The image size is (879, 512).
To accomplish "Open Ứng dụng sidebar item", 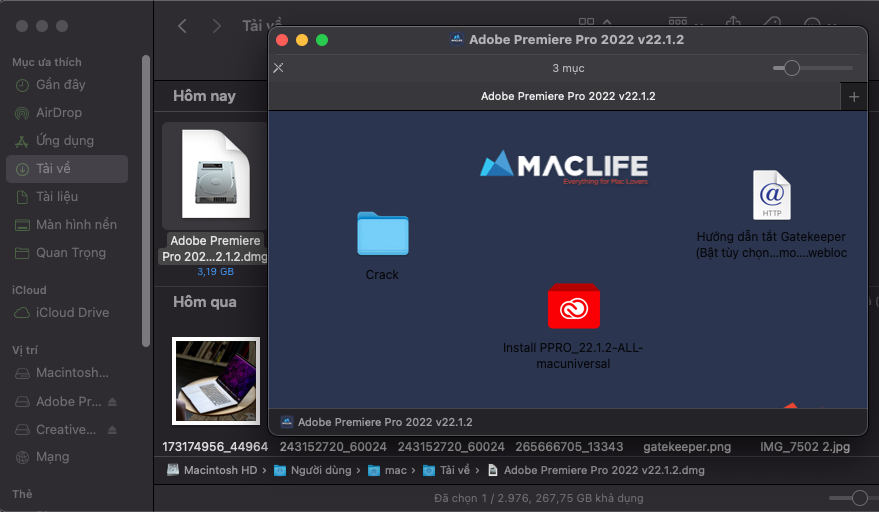I will pos(65,141).
